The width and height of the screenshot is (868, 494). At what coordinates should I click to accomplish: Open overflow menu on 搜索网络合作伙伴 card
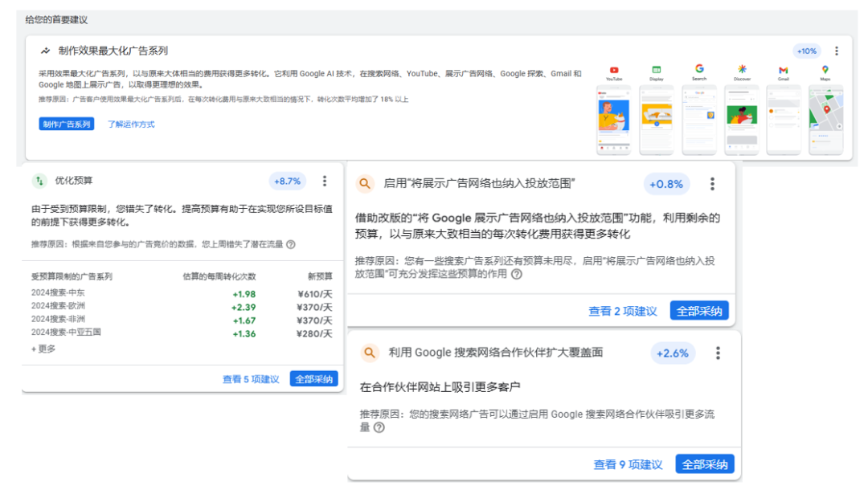coord(718,353)
